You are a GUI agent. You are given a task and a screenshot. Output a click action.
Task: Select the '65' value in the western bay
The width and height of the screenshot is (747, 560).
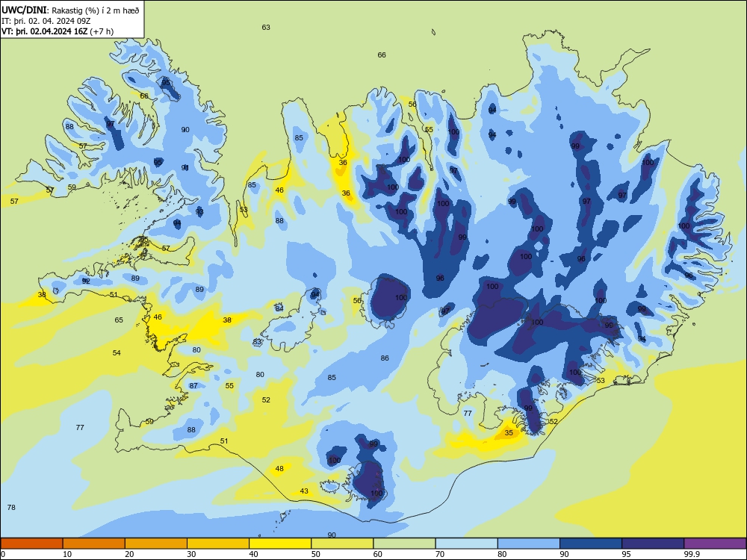coord(119,320)
